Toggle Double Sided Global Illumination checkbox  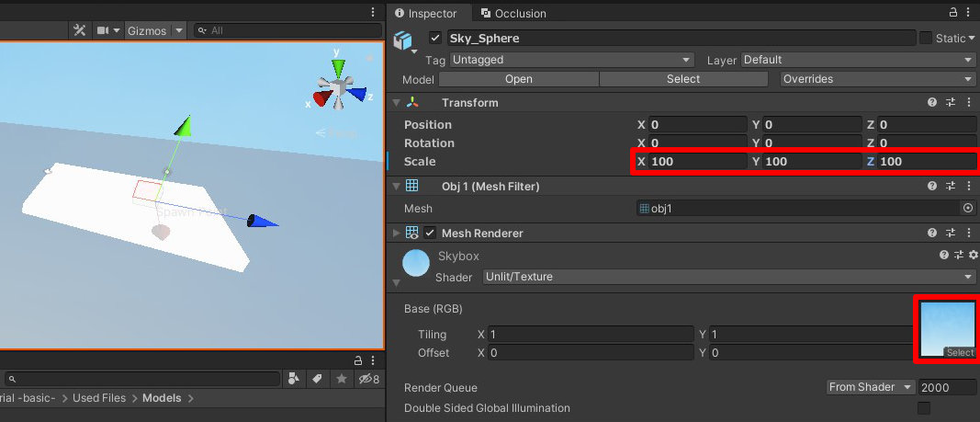click(924, 407)
